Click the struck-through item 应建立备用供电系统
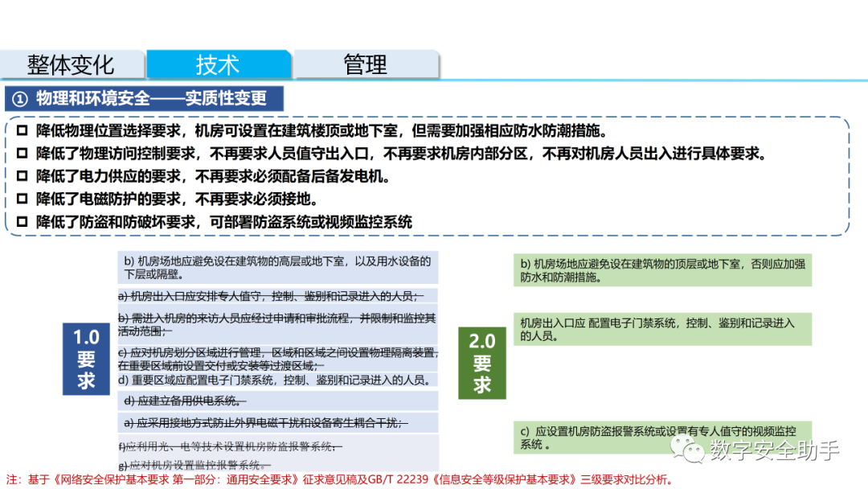The image size is (868, 489). point(185,401)
